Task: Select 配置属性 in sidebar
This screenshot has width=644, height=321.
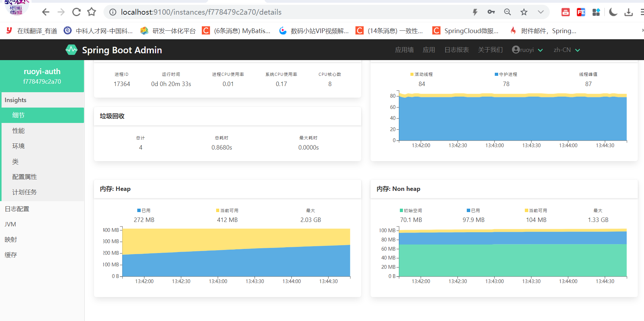Action: pyautogui.click(x=43, y=177)
